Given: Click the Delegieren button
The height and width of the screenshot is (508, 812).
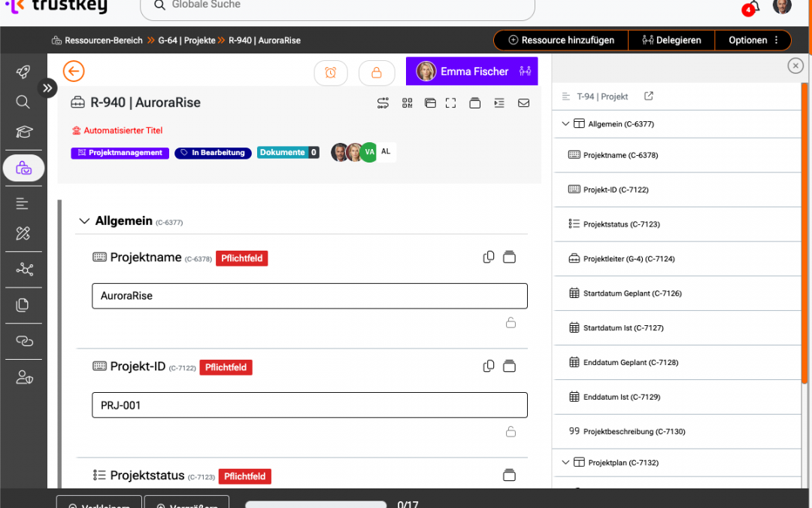Looking at the screenshot, I should point(671,41).
